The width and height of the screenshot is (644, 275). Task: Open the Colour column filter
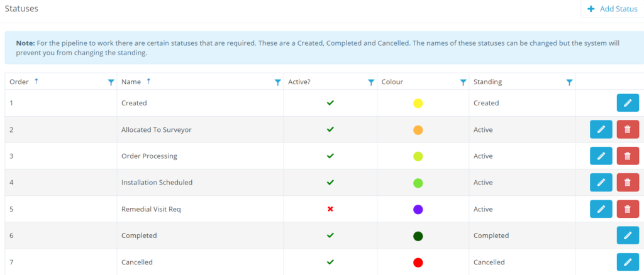point(463,82)
